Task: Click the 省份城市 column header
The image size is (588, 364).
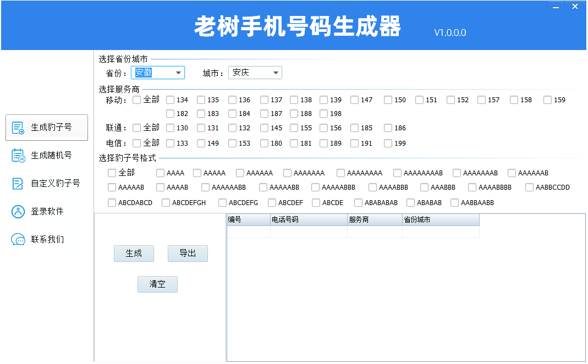Action: pos(441,220)
